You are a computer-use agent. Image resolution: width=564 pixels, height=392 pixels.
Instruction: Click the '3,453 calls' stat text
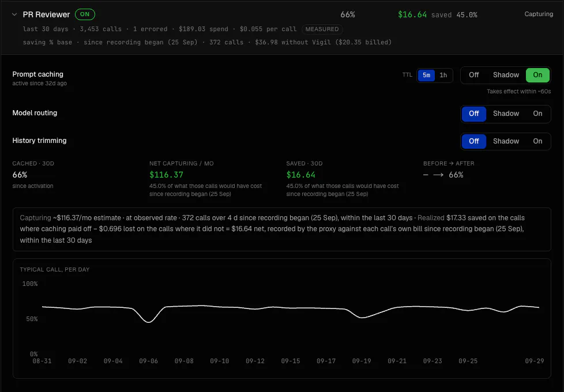pos(100,29)
